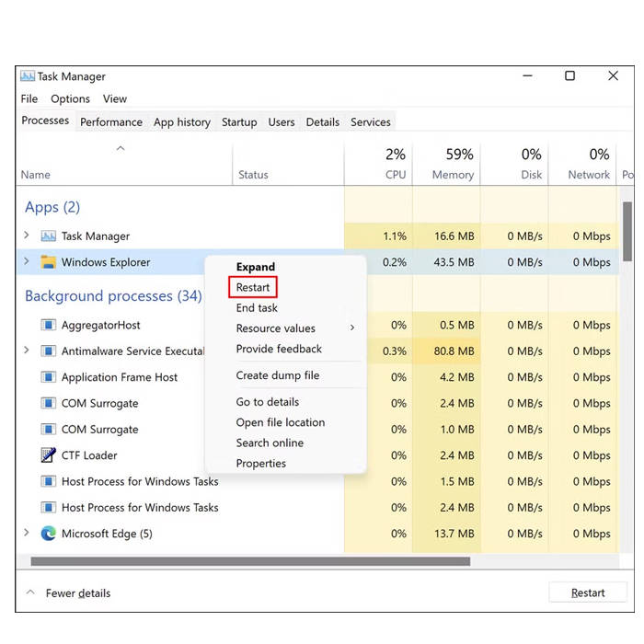The width and height of the screenshot is (644, 644).
Task: Click the CTF Loader pen icon
Action: [49, 455]
